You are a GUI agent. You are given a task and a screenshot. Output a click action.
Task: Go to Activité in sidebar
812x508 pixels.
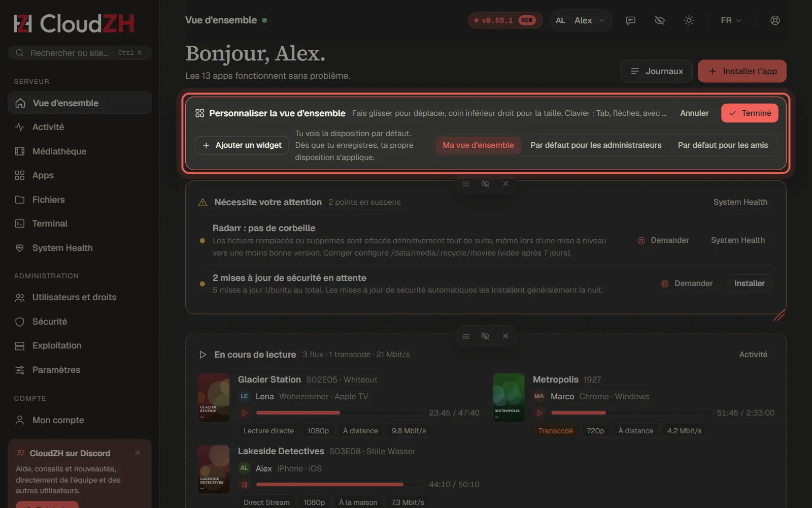tap(80, 127)
